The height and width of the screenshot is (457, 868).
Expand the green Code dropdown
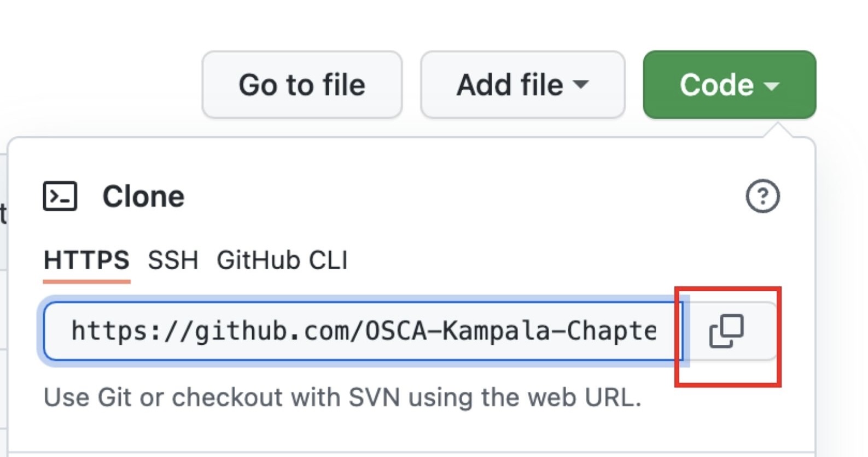[729, 84]
